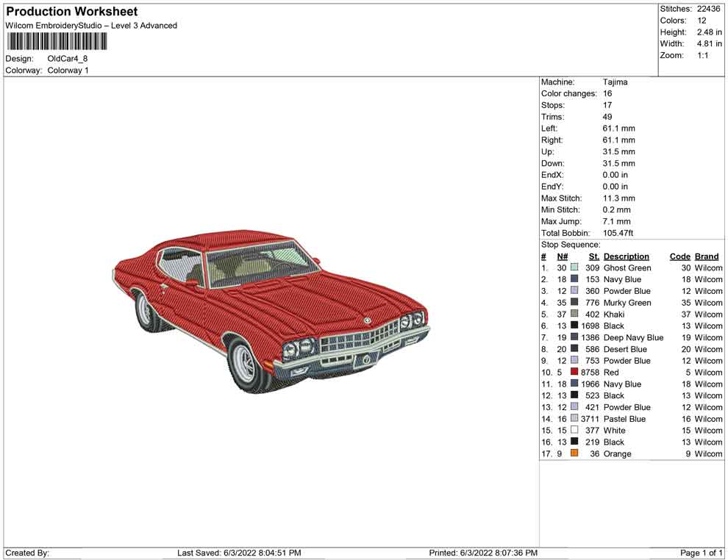The width and height of the screenshot is (728, 560).
Task: Click the 'Colorway 1' value
Action: [x=68, y=70]
